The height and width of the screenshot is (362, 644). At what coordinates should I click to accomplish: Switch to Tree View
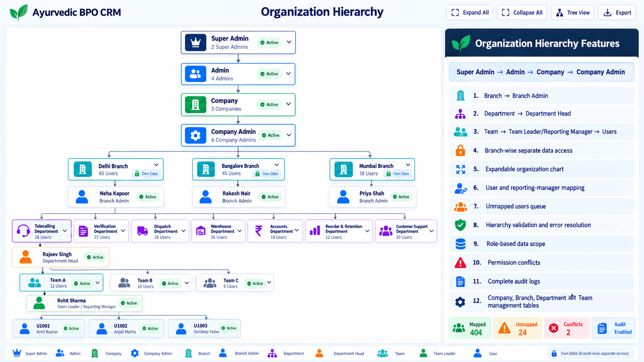tap(573, 13)
